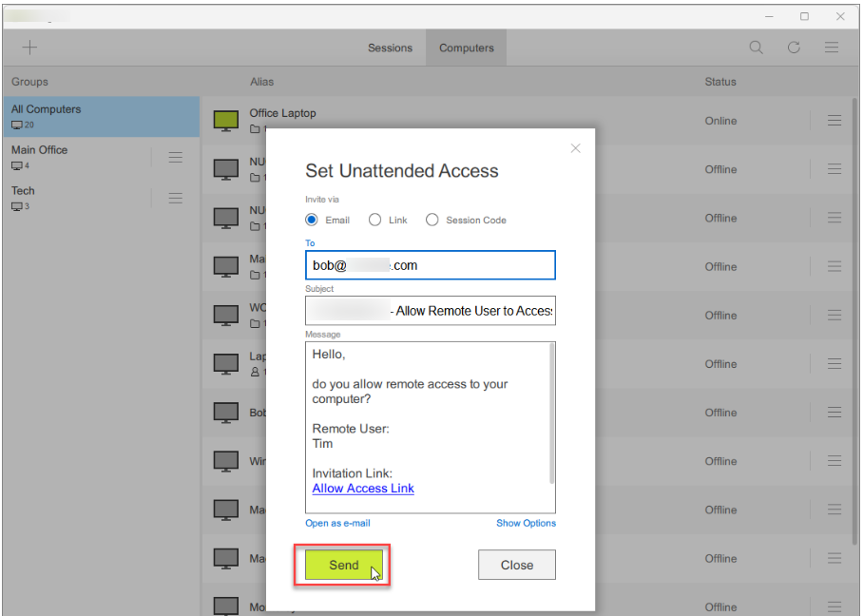This screenshot has height=616, width=863.
Task: Click Open as e-mail
Action: (337, 523)
